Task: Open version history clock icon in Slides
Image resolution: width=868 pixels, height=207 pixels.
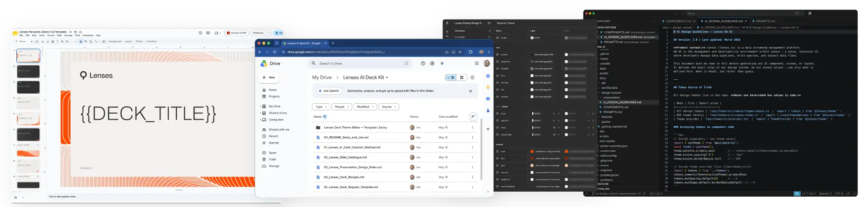Action: 200,33
